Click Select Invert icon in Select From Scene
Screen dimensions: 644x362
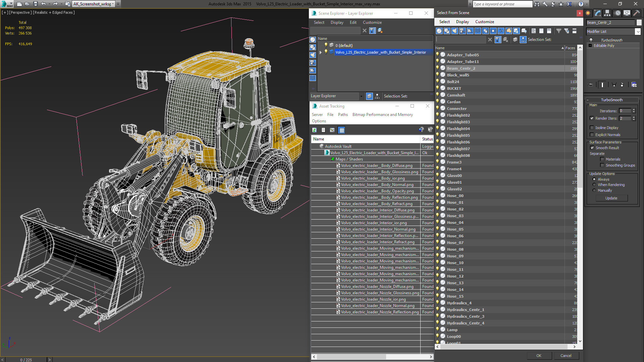click(549, 31)
